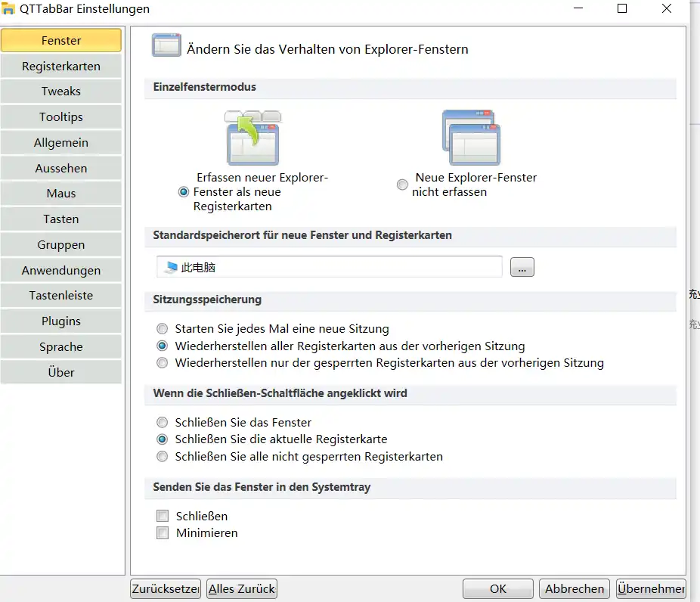Image resolution: width=700 pixels, height=602 pixels.
Task: Go to Tasten settings
Action: pyautogui.click(x=61, y=219)
